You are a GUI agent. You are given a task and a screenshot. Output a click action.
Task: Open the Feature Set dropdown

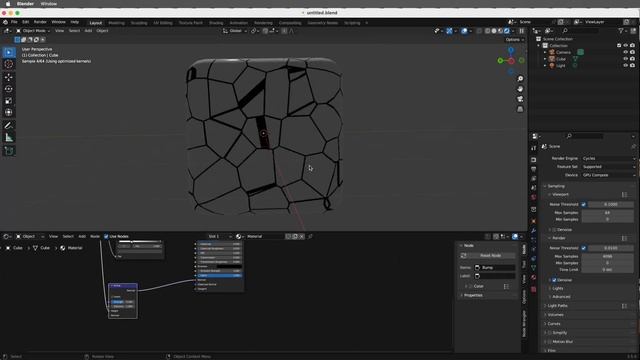click(608, 167)
